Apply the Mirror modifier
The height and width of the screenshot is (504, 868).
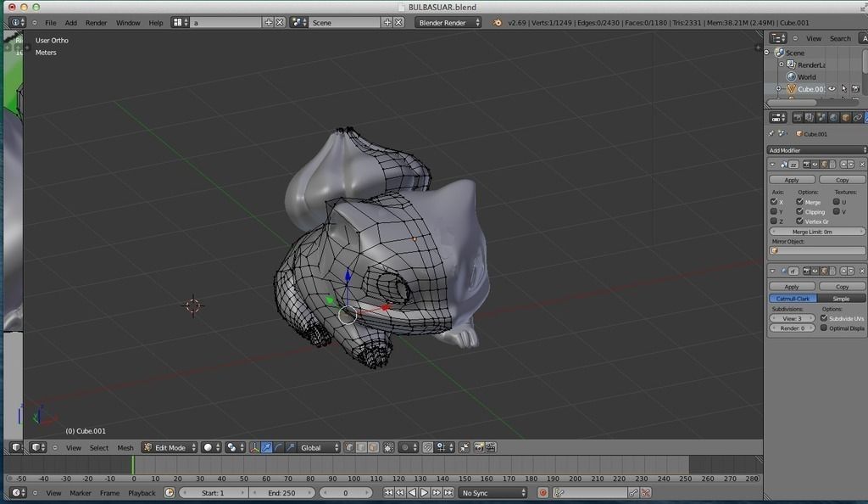tap(792, 180)
